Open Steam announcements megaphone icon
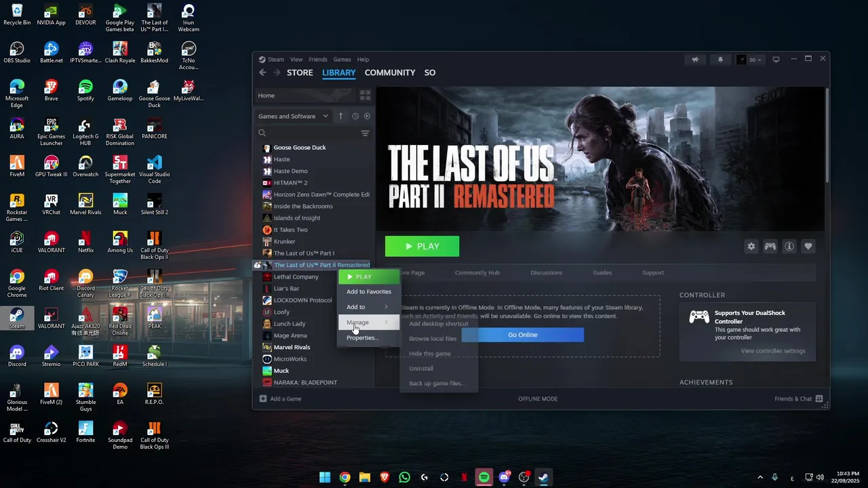The height and width of the screenshot is (488, 868). [x=695, y=60]
